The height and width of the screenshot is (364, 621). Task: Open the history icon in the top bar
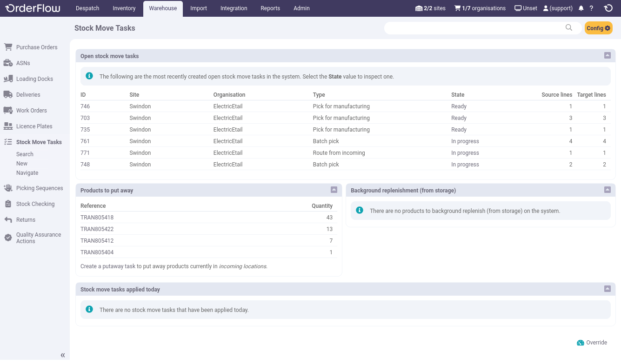point(608,8)
